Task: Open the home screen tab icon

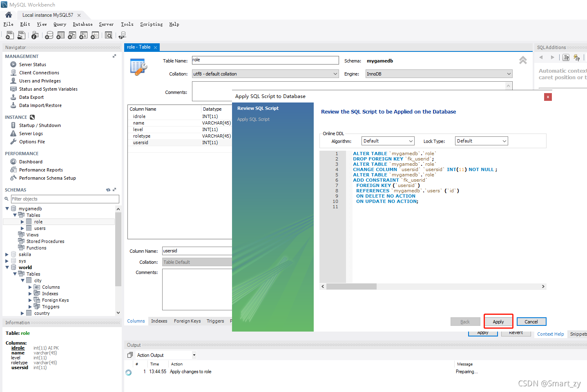Action: (8, 15)
